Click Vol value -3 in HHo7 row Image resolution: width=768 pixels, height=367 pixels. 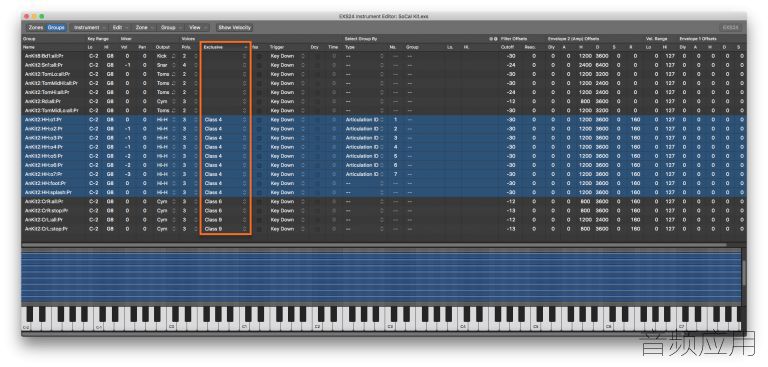click(x=127, y=174)
